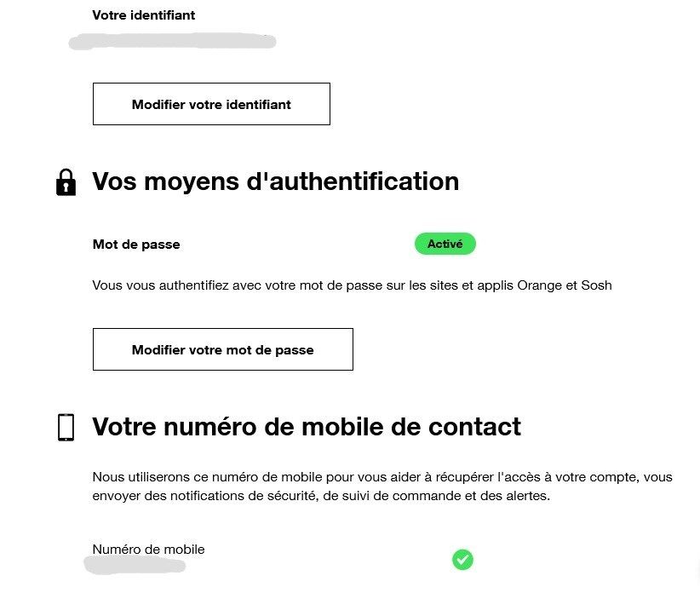Click the word alertes ending the paragraph
This screenshot has height=593, width=700.
527,496
